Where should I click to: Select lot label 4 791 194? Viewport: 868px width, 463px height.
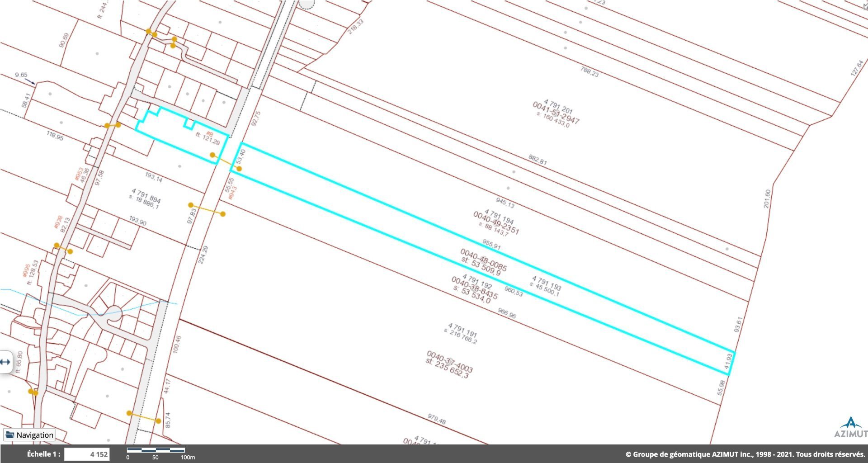[499, 217]
